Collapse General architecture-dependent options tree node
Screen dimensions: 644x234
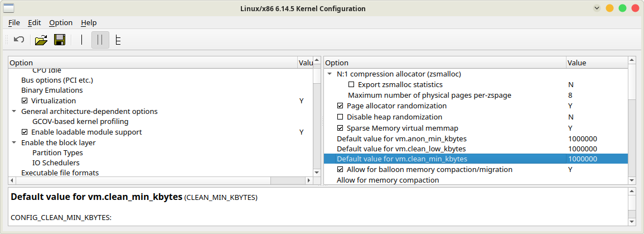(14, 112)
